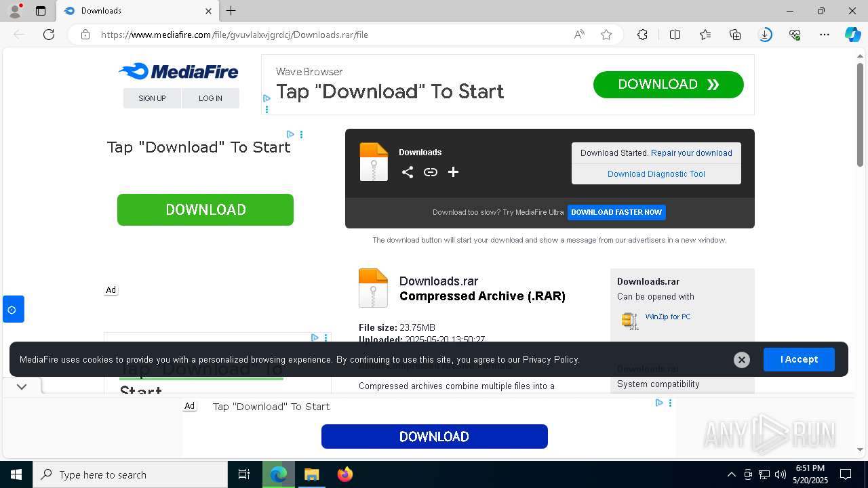Open Edge extensions puzzle icon
The height and width of the screenshot is (488, 868).
point(642,35)
